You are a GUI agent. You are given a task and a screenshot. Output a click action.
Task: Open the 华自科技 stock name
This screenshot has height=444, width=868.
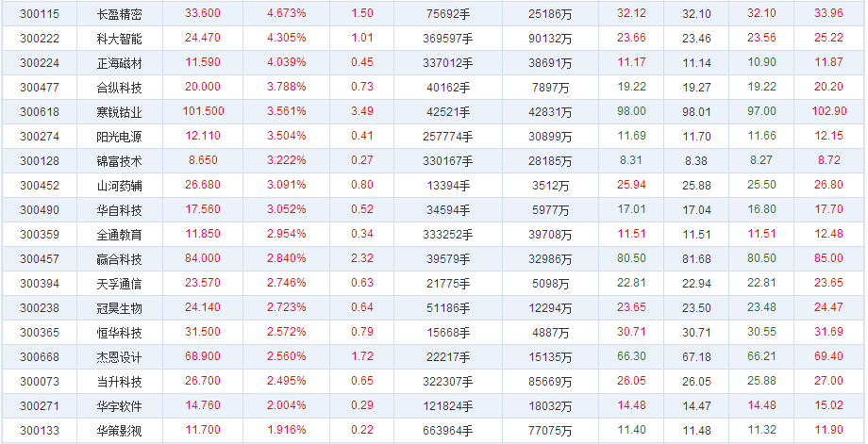click(x=119, y=210)
